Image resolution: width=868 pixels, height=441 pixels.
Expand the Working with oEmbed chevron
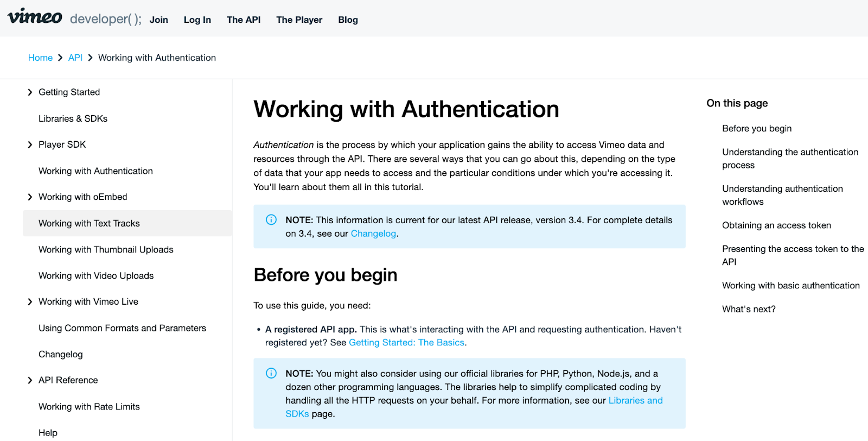[x=30, y=197]
